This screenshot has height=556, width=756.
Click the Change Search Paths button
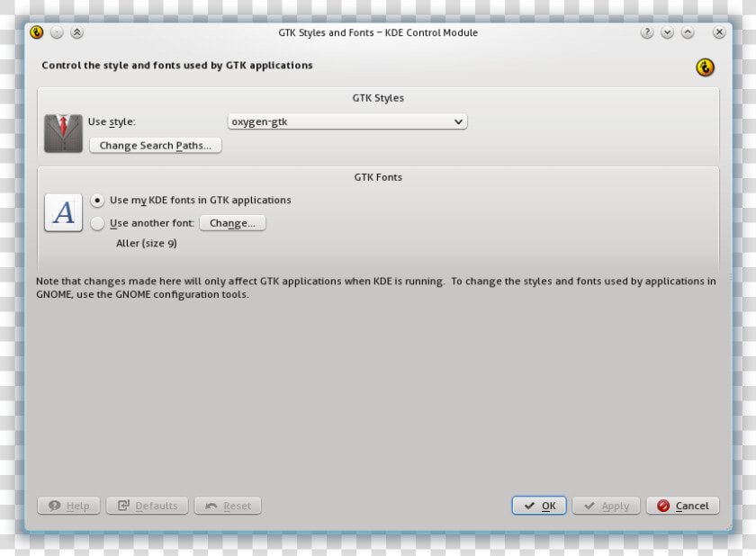pos(155,146)
